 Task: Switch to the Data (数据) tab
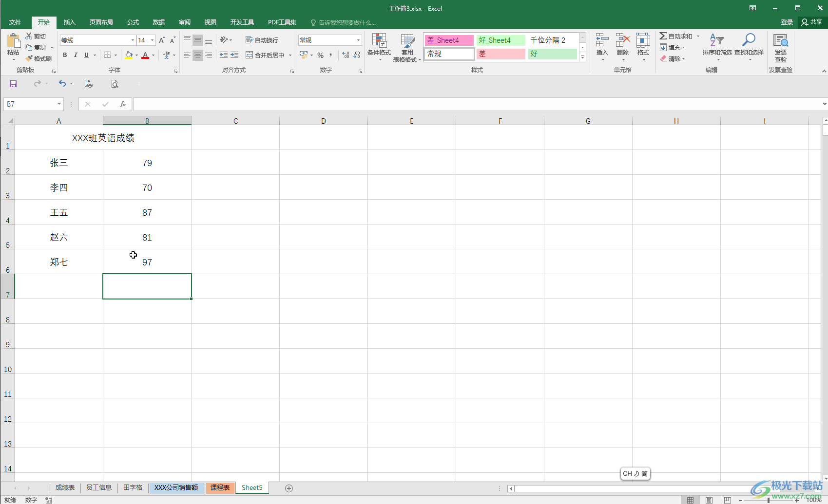point(159,22)
